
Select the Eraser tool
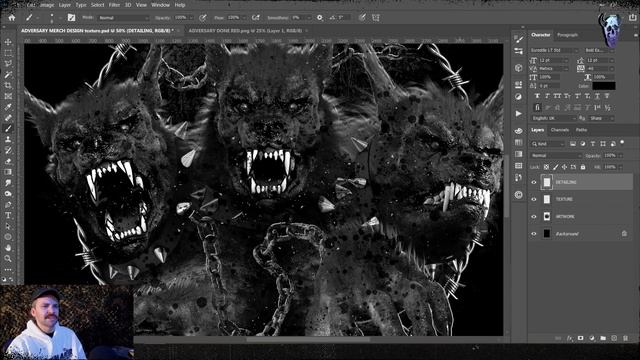point(8,161)
